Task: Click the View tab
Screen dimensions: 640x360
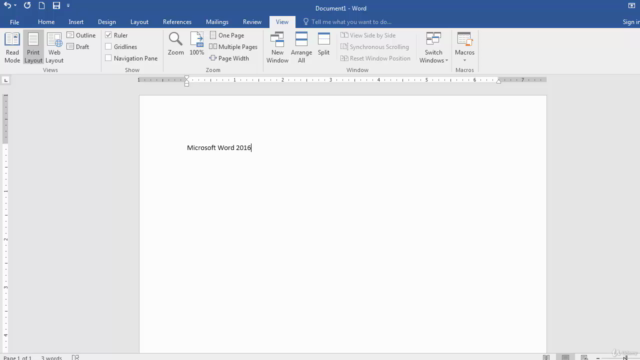Action: tap(282, 22)
